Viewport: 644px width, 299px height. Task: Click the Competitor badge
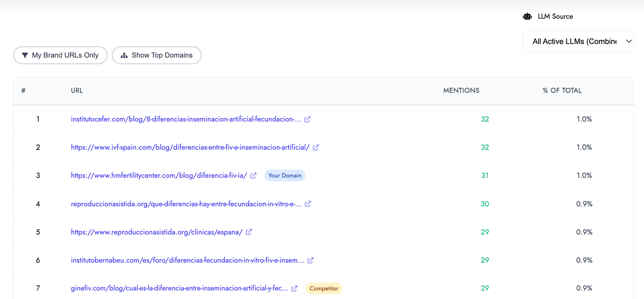pos(324,289)
